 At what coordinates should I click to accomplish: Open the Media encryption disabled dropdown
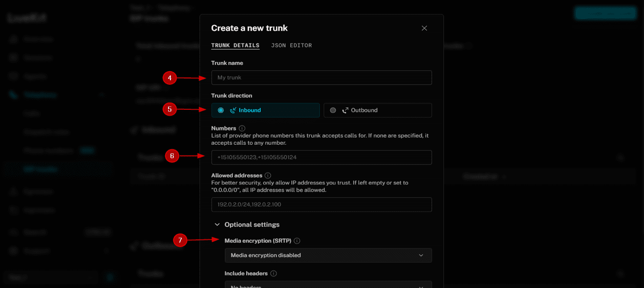328,255
